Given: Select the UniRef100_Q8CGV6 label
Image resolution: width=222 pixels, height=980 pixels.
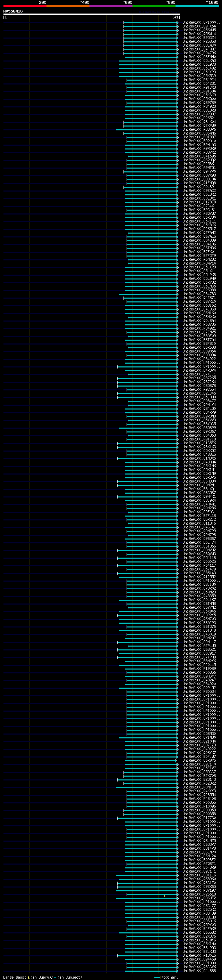Looking at the screenshot, I should tap(199, 967).
